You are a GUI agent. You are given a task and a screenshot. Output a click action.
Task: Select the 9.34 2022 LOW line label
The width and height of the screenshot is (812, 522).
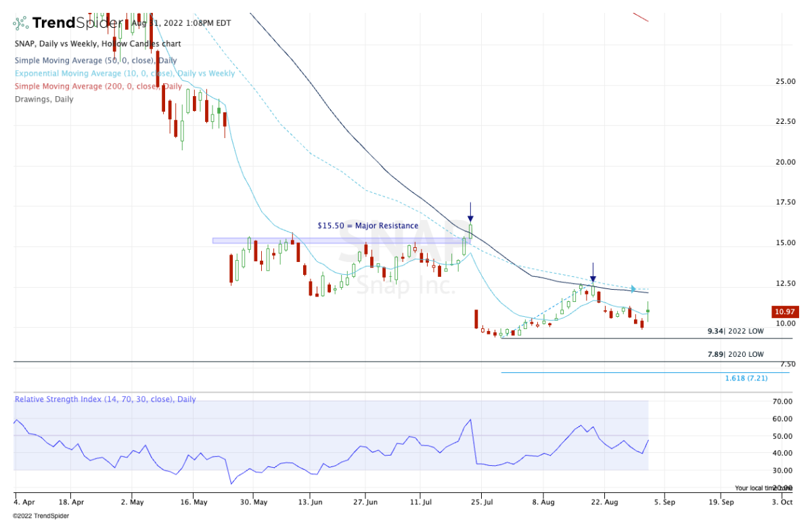[736, 332]
